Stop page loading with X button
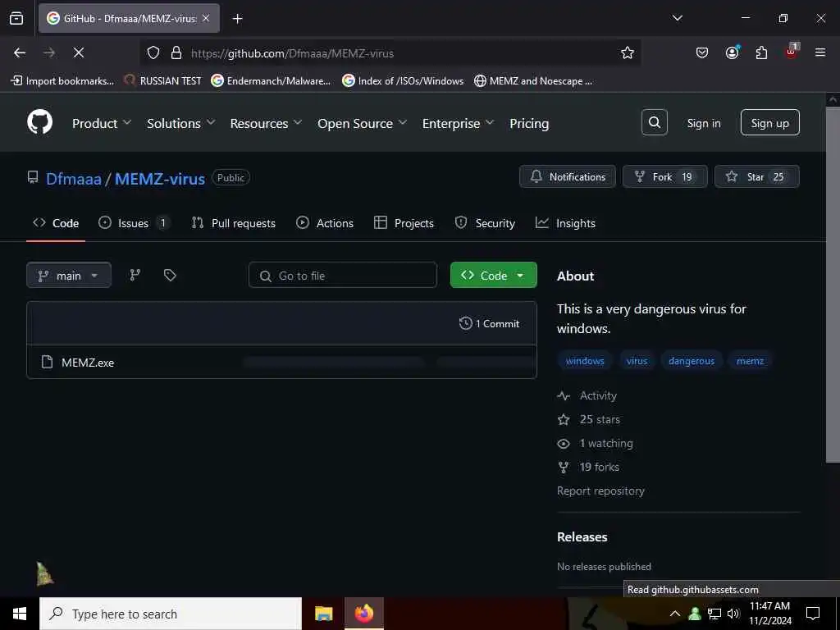The width and height of the screenshot is (840, 630). coord(78,52)
